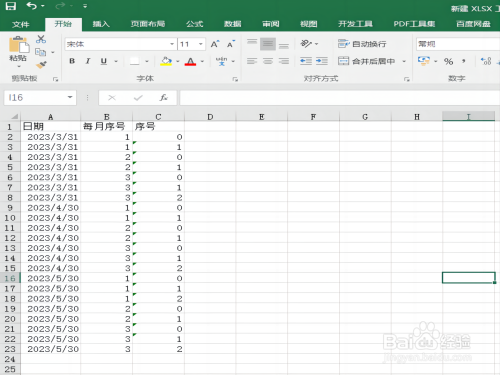Switch to the 数据 ribbon tab
Viewport: 500px width, 375px height.
pyautogui.click(x=232, y=24)
